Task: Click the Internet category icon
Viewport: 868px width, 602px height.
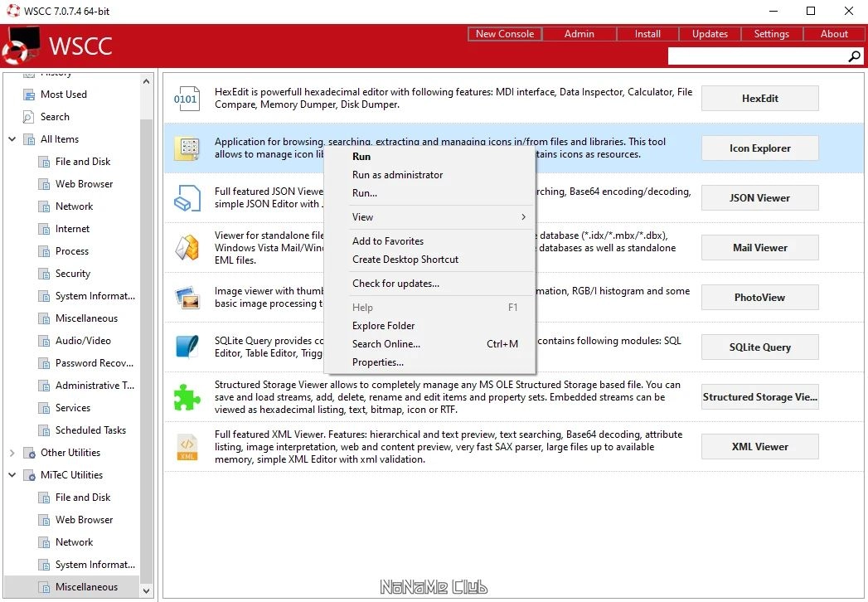Action: 44,229
